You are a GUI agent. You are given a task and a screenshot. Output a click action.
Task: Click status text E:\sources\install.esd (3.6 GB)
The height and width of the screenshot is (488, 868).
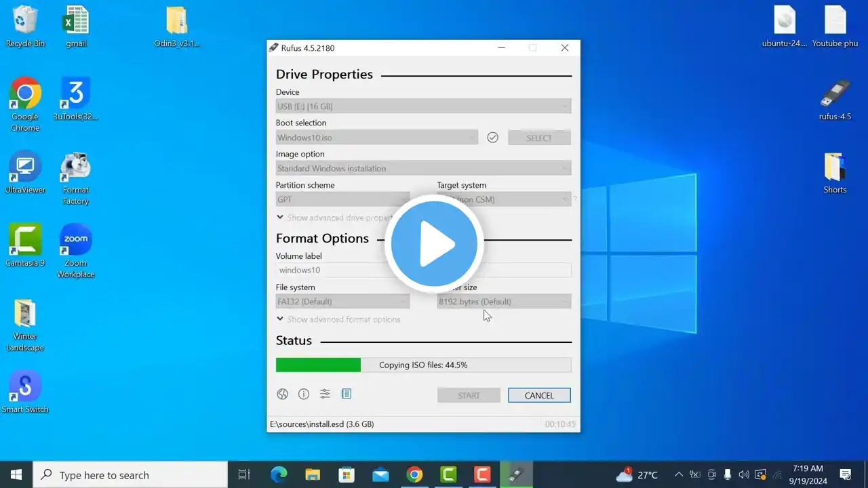click(x=322, y=424)
